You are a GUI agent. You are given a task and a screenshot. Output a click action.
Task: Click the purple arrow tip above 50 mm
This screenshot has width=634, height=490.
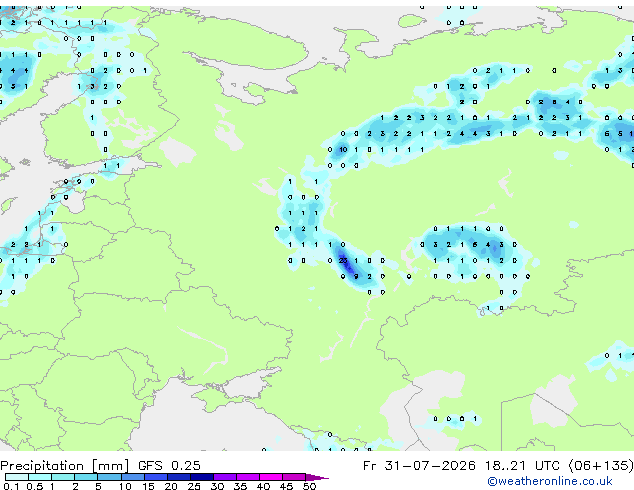click(x=317, y=477)
